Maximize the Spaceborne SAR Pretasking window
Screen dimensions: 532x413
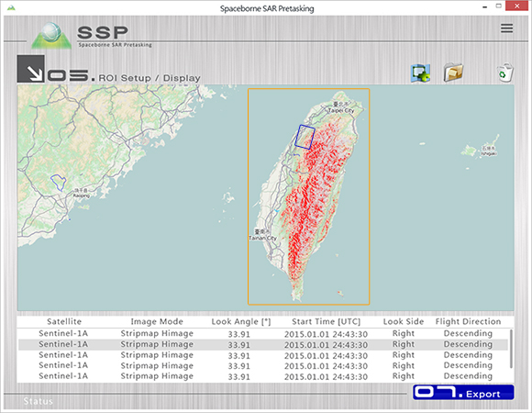(498, 6)
